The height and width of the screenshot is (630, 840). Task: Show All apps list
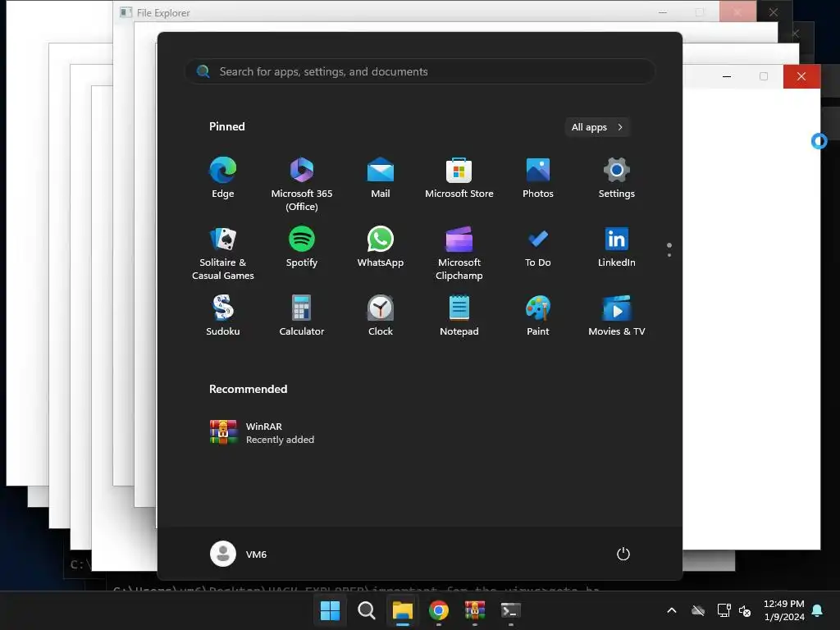[597, 127]
